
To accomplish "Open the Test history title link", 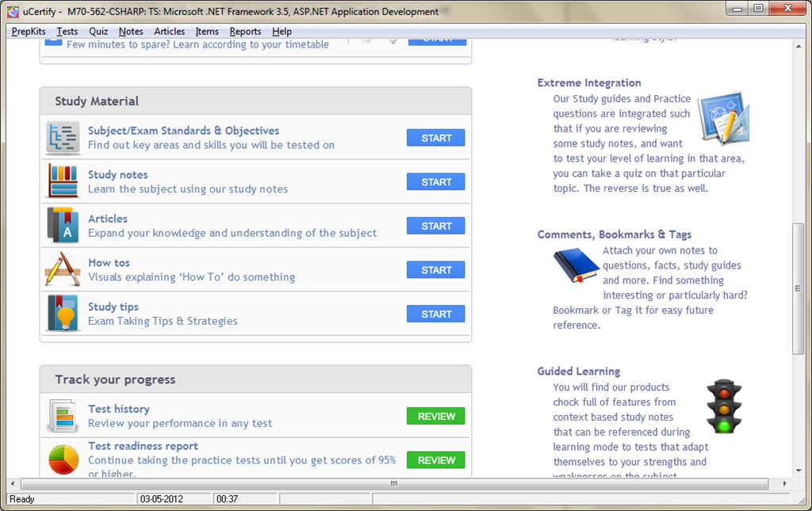I will pyautogui.click(x=119, y=409).
